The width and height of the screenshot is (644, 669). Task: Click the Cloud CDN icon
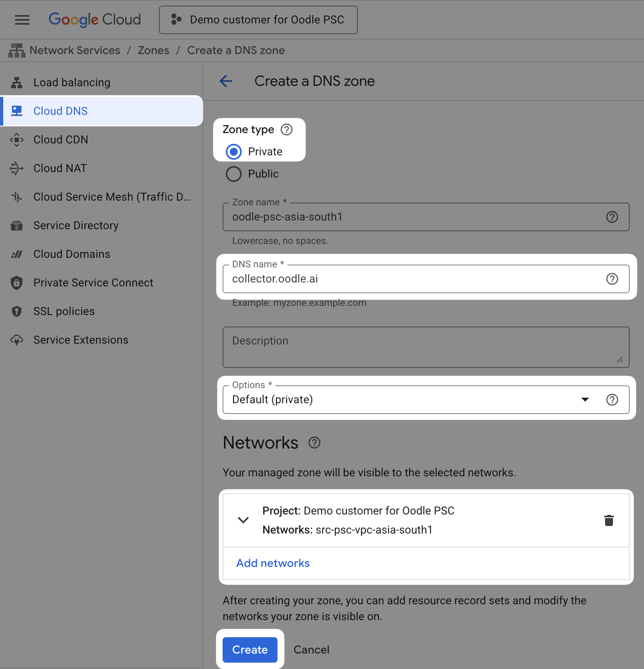tap(17, 139)
